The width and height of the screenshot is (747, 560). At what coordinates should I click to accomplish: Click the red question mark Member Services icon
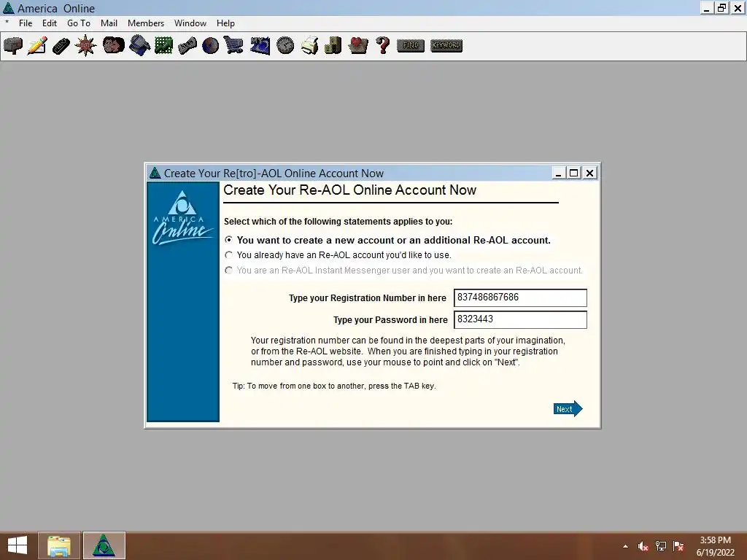(382, 46)
